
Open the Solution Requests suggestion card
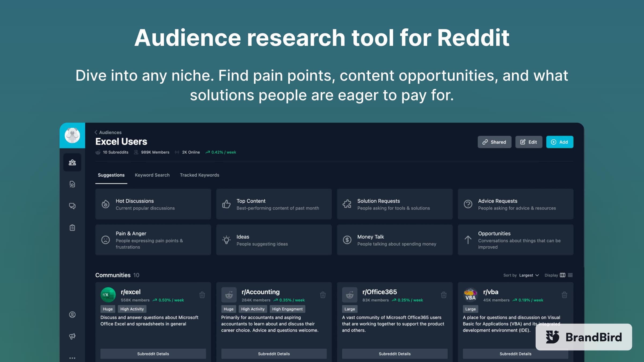[x=395, y=204]
